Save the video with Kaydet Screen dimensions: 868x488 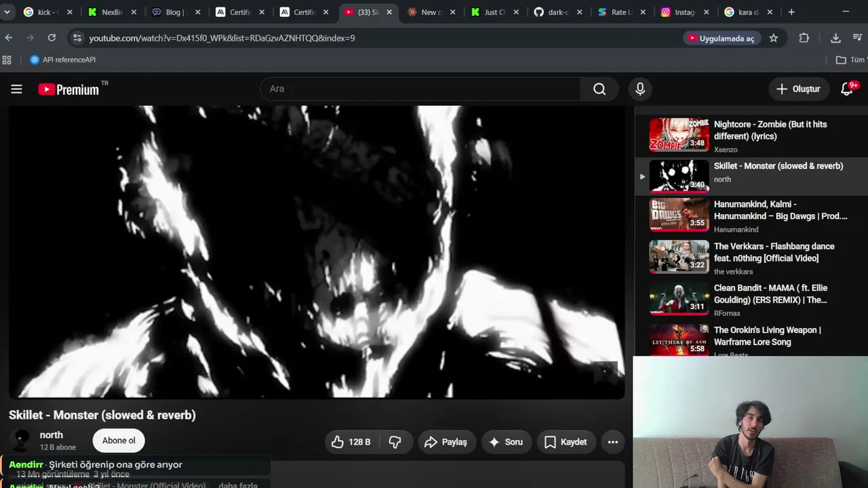tap(566, 442)
